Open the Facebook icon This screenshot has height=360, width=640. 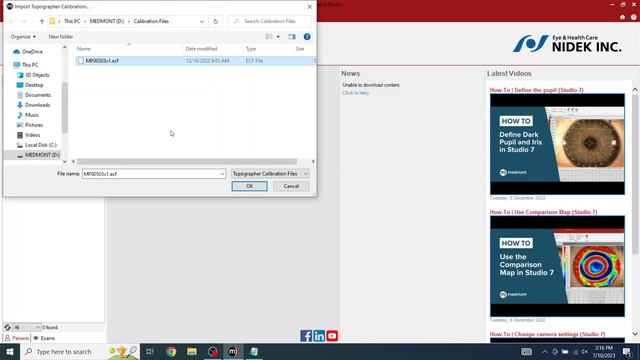[306, 336]
